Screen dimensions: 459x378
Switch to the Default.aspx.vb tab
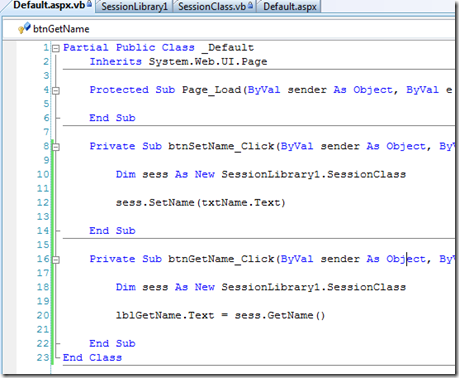[48, 6]
